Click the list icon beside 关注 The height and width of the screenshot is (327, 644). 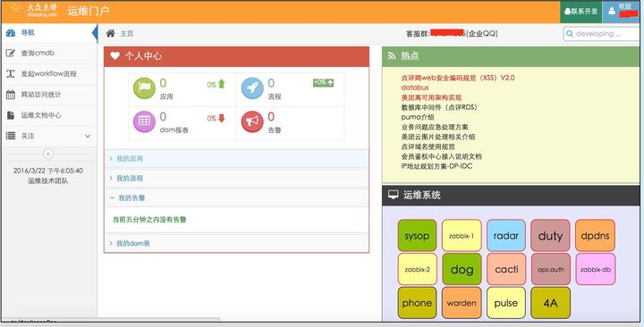(11, 136)
